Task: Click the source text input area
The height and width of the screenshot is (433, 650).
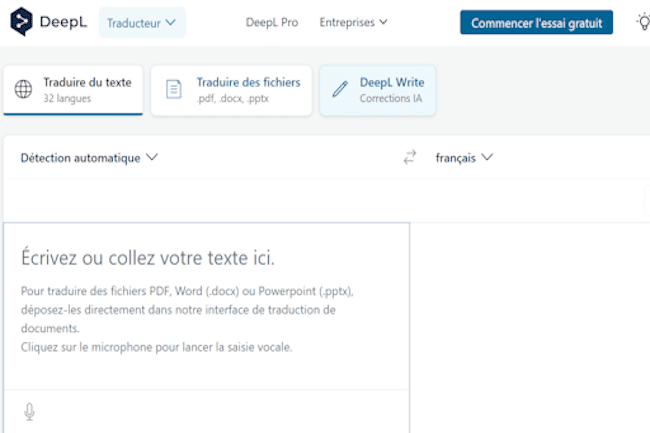Action: pyautogui.click(x=206, y=306)
